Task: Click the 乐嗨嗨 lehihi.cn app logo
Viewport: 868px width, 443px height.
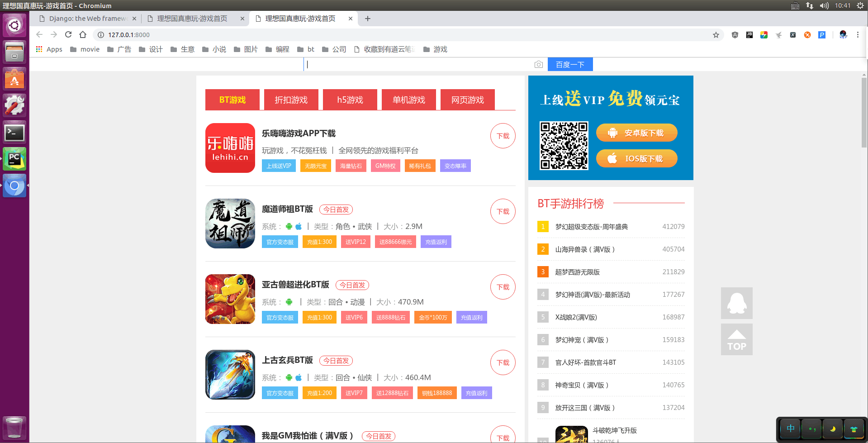Action: 230,148
